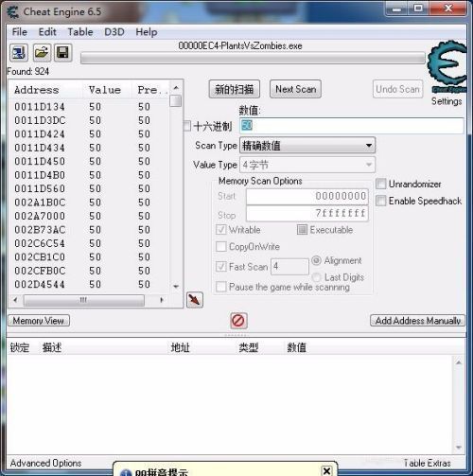The height and width of the screenshot is (476, 473).
Task: Click the Fast Scan alignment value field
Action: [x=289, y=267]
